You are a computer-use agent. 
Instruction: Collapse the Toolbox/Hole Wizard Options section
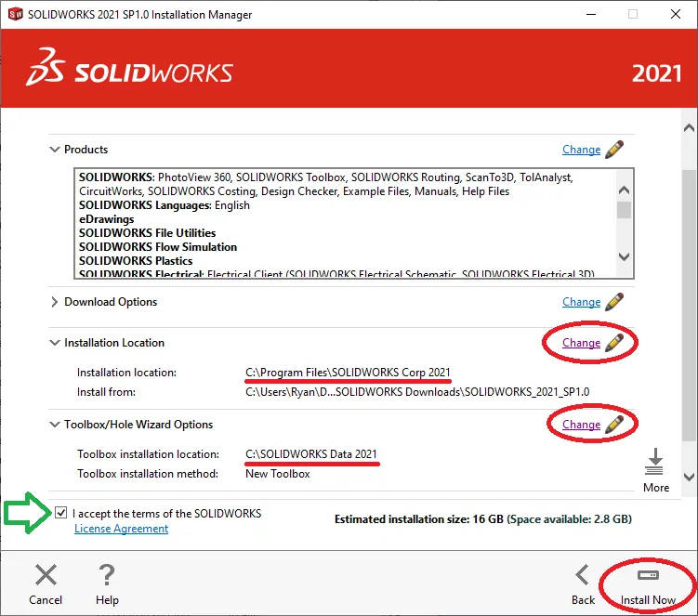54,425
